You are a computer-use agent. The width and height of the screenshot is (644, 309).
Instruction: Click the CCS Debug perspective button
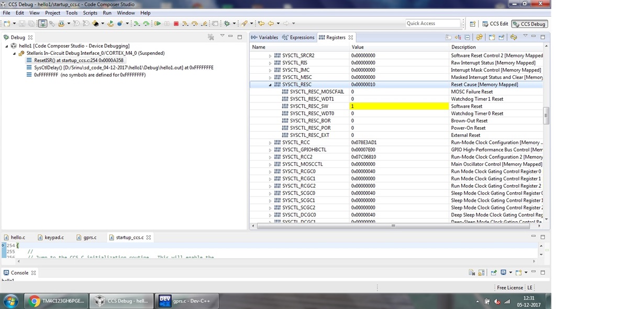(x=529, y=24)
